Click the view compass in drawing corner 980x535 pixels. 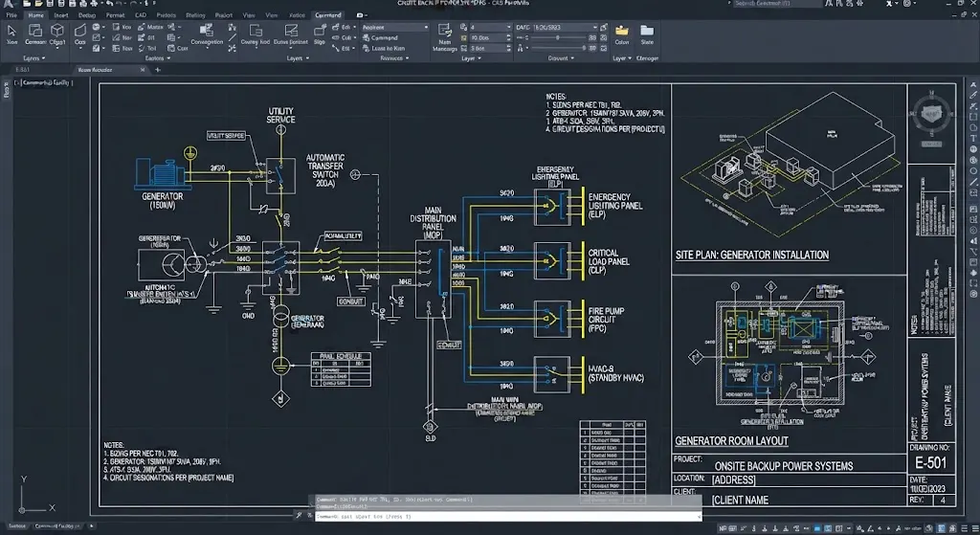pyautogui.click(x=931, y=114)
